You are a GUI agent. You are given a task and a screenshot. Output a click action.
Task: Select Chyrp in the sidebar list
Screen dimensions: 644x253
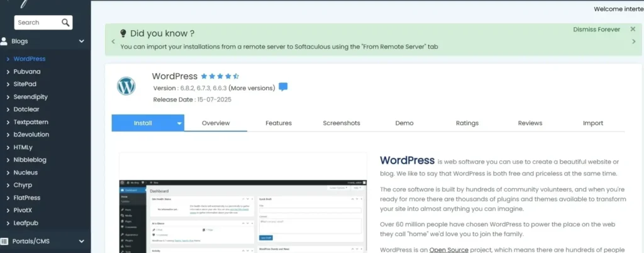click(23, 185)
